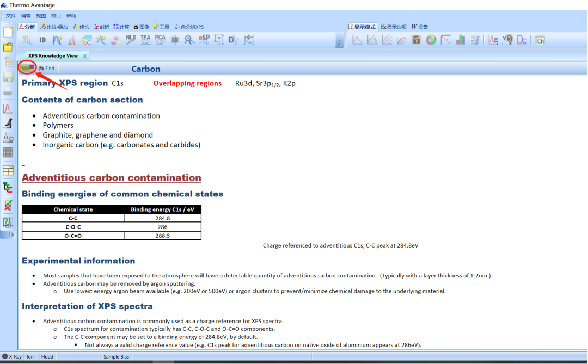Click the energy axis spectrum icon
The width and height of the screenshot is (588, 364).
click(x=493, y=40)
